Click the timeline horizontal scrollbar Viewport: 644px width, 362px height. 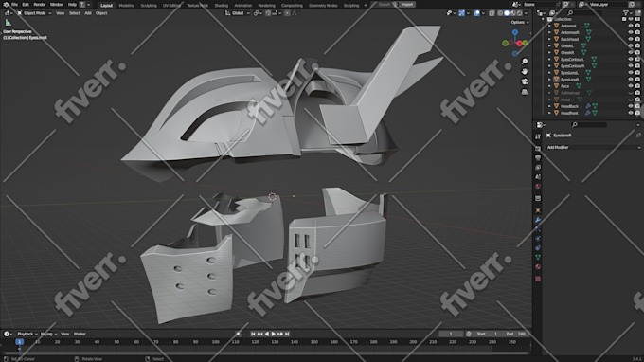[x=265, y=353]
